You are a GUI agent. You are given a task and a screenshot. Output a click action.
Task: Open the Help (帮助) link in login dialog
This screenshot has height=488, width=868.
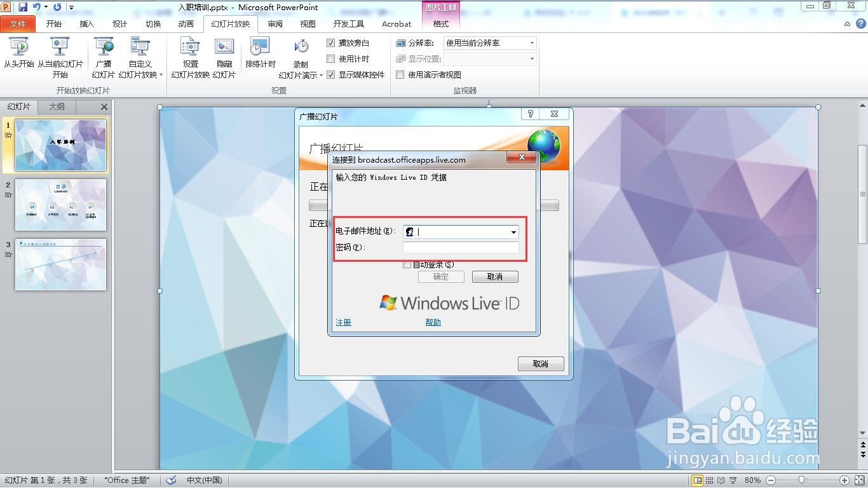433,322
